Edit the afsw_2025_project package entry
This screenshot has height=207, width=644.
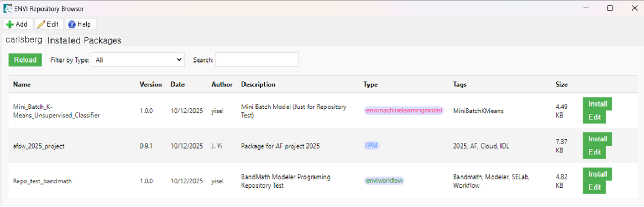coord(595,152)
